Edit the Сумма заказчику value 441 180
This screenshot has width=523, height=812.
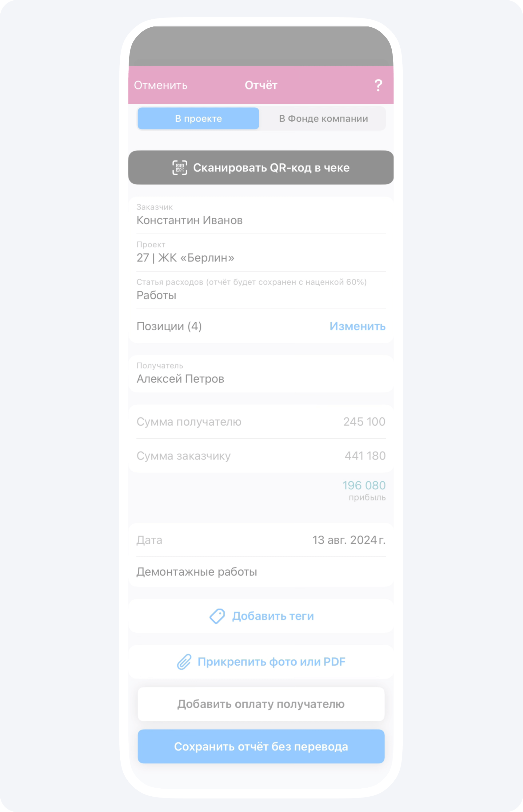pos(365,456)
